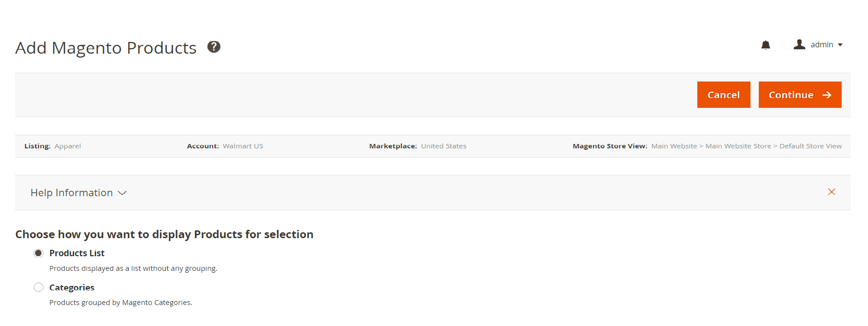
Task: Click the Default Store View path text
Action: [810, 146]
